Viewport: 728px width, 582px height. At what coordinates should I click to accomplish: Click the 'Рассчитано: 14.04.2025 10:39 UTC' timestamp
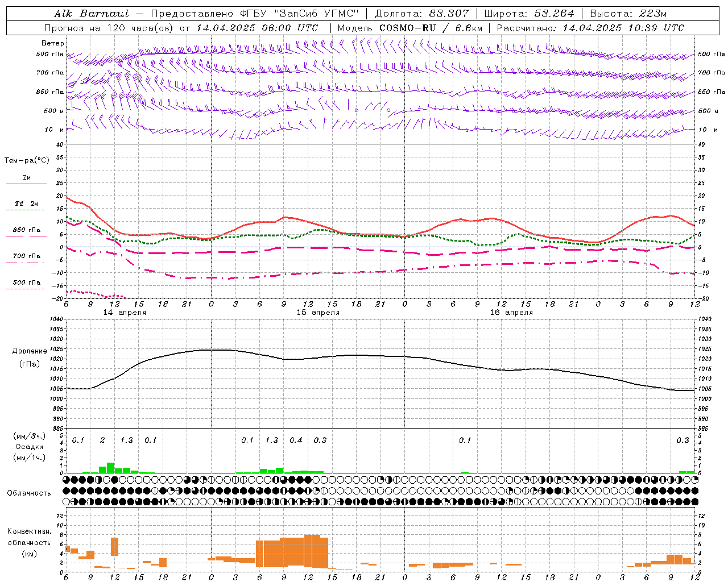click(590, 28)
